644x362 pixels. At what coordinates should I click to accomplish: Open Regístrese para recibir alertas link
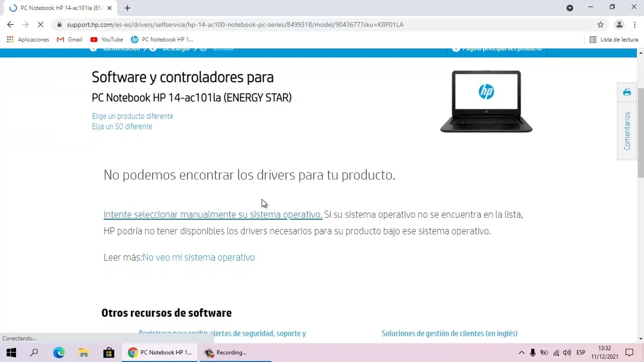pyautogui.click(x=222, y=333)
